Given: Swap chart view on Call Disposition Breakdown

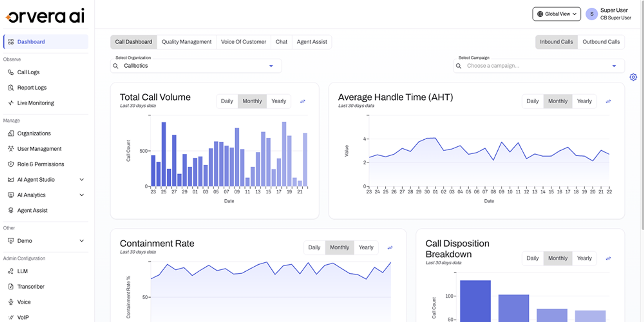Looking at the screenshot, I should [608, 258].
